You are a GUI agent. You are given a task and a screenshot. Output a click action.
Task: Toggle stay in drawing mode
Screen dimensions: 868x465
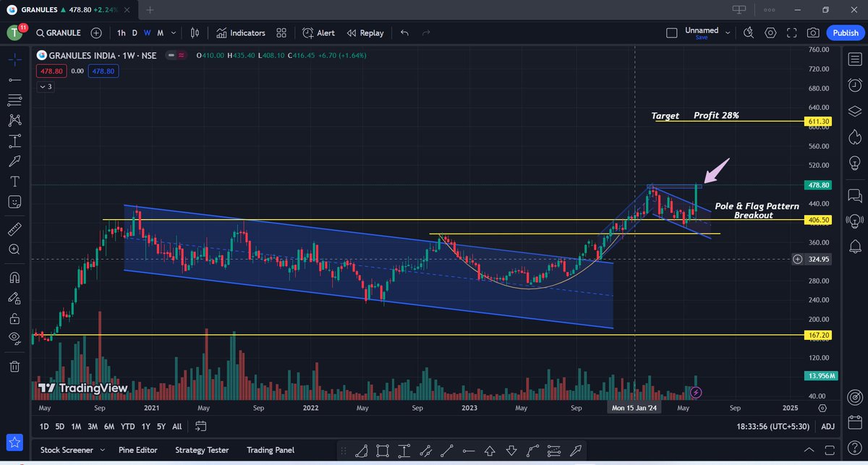(x=14, y=297)
